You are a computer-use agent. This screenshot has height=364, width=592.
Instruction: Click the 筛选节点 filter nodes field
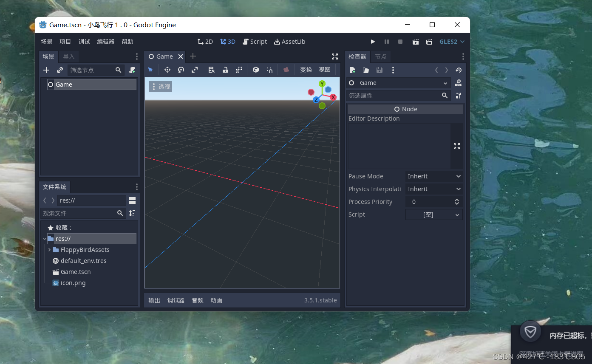[x=96, y=70]
